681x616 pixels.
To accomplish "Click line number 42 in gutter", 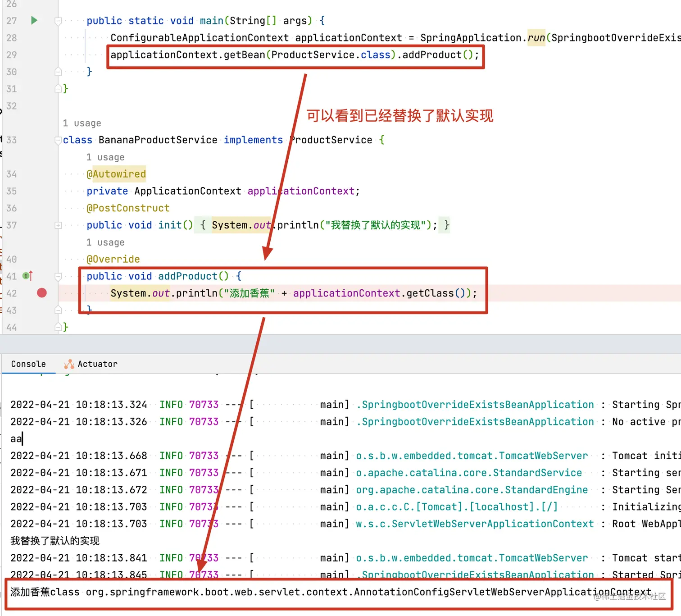I will coord(12,293).
